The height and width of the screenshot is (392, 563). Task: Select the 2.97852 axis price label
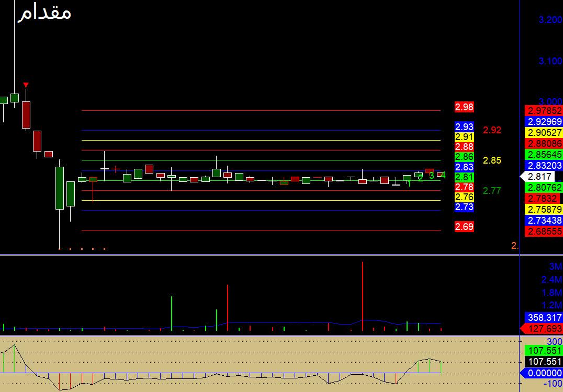544,110
